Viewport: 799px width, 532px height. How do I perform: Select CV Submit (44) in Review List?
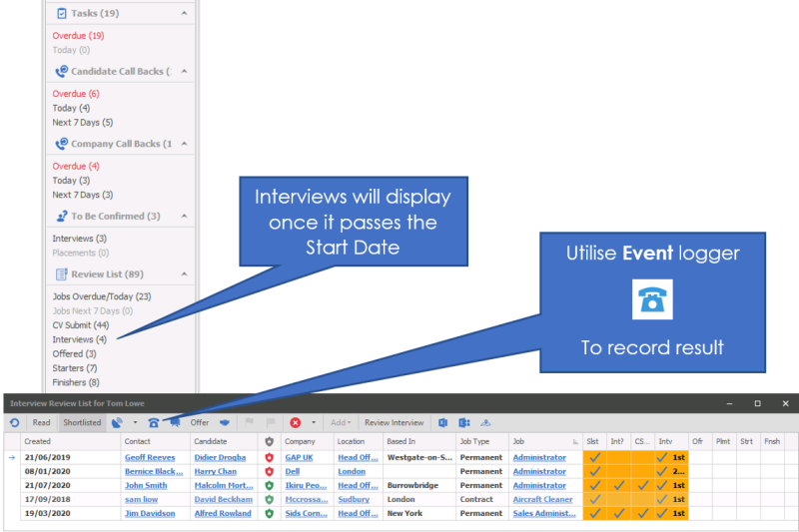pos(79,325)
